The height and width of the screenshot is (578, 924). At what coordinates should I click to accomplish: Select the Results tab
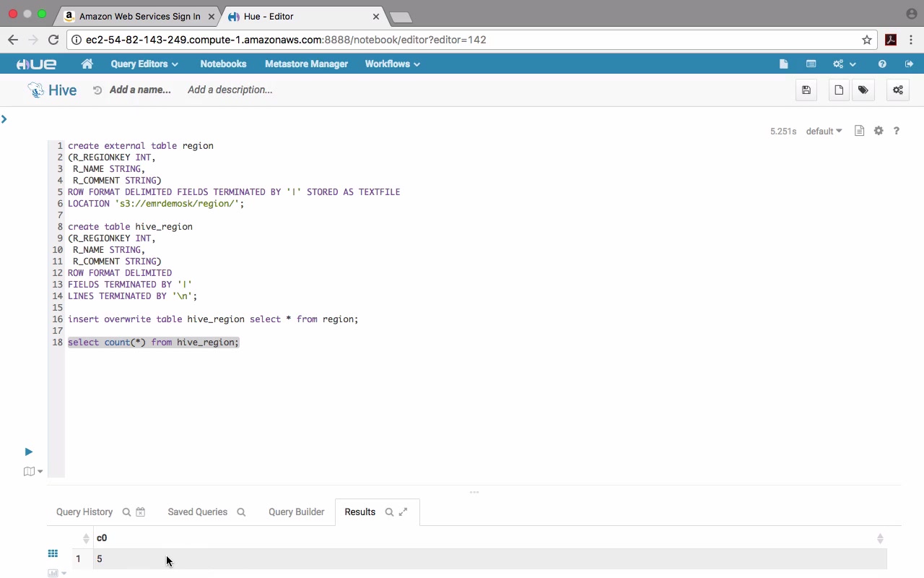point(359,512)
